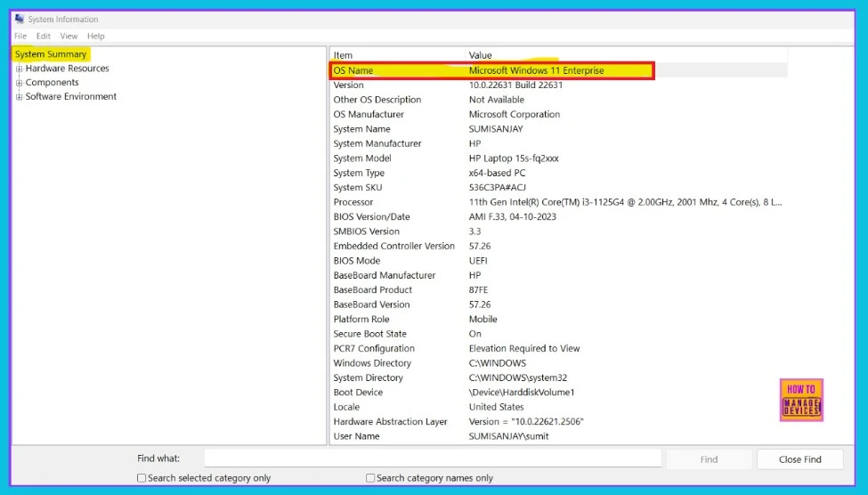868x495 pixels.
Task: Select the Software Environment tree item
Action: tap(71, 96)
